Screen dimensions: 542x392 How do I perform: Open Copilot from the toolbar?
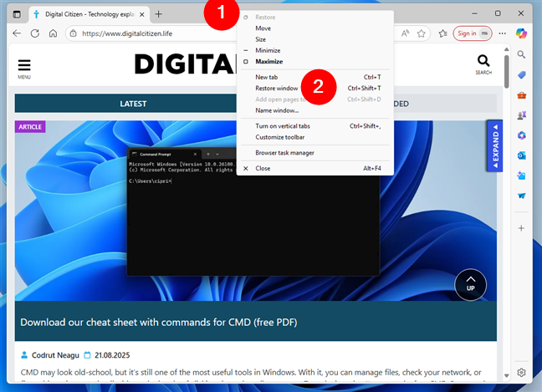pos(521,33)
